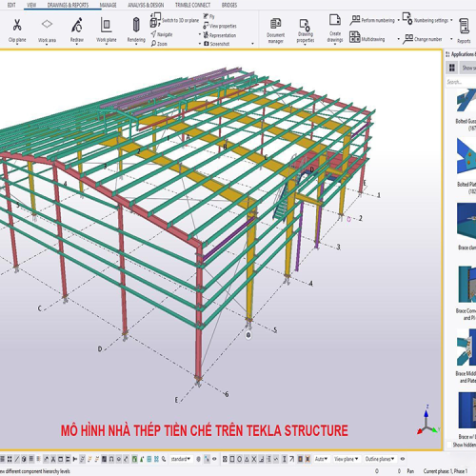Click the Applications panel title
Viewport: 476px width, 476px height.
pyautogui.click(x=464, y=54)
